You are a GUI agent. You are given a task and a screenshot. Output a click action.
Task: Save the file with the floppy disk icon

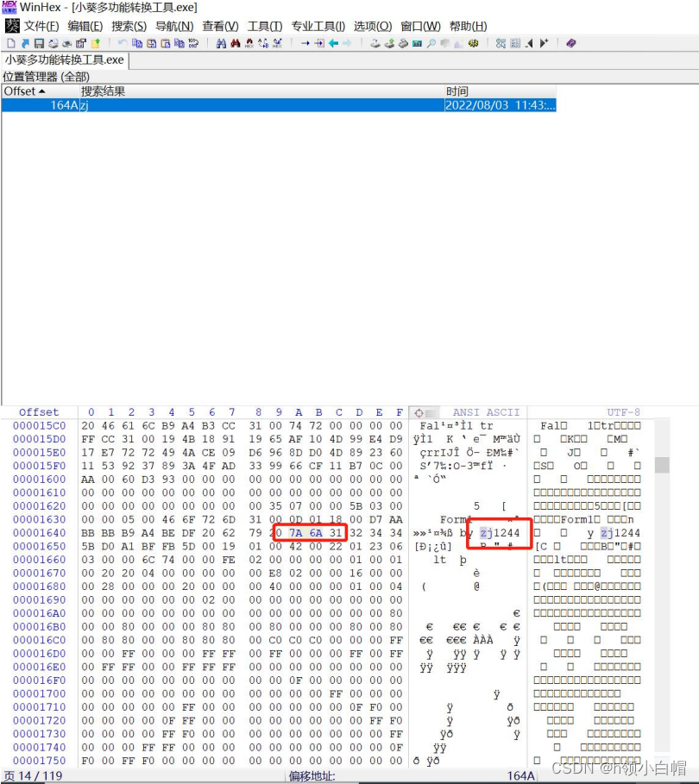coord(39,43)
